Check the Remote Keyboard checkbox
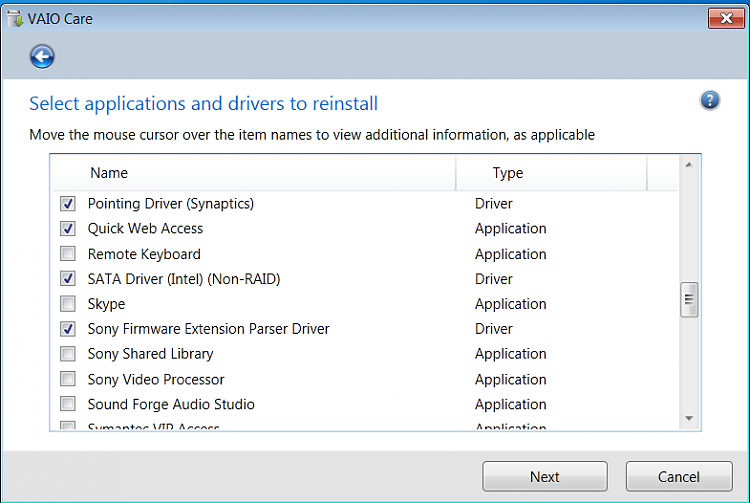Viewport: 750px width, 503px height. tap(68, 253)
